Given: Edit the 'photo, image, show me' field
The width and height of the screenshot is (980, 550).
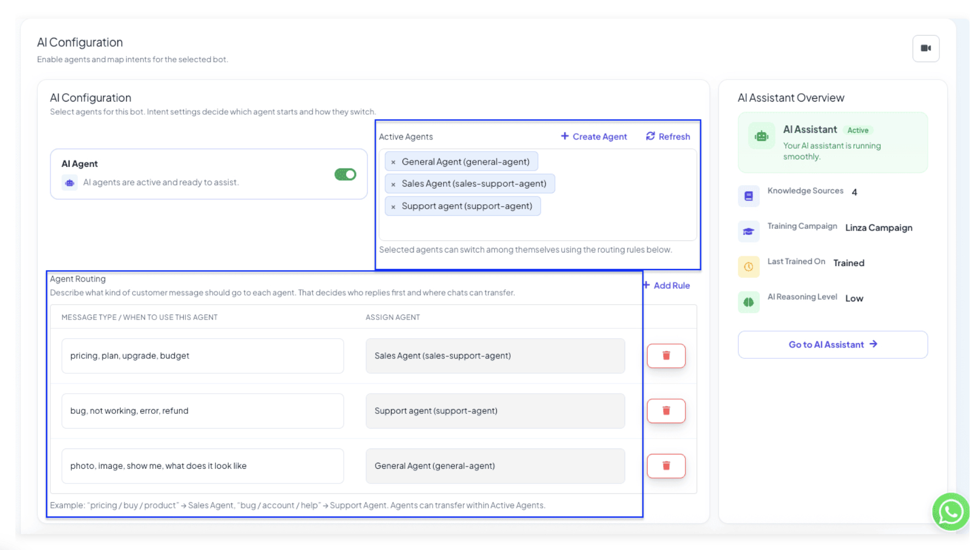Looking at the screenshot, I should [x=202, y=465].
